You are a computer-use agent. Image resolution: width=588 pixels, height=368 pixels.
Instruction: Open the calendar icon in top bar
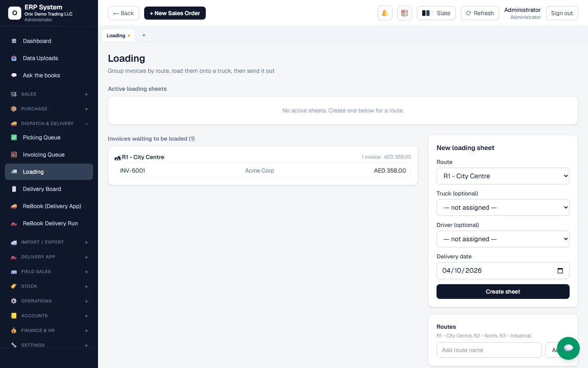tap(405, 13)
